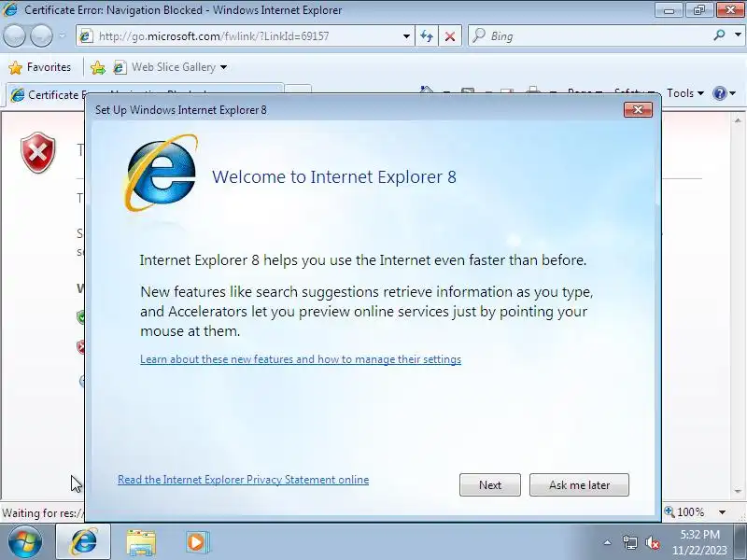The image size is (747, 560).
Task: Click the Web Slice Gallery page icon
Action: [120, 67]
